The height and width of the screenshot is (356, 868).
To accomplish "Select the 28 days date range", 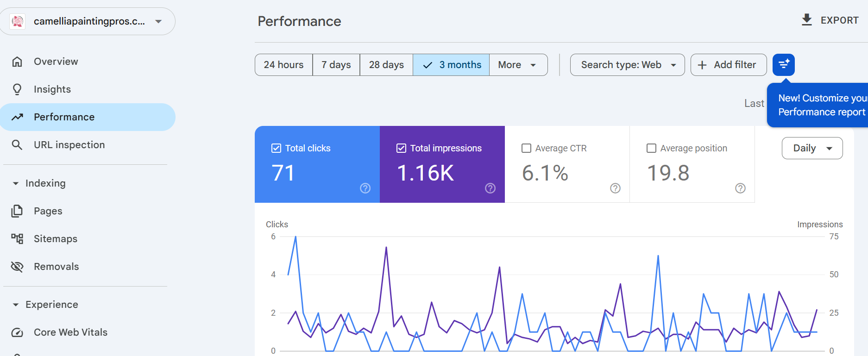I will (x=386, y=65).
